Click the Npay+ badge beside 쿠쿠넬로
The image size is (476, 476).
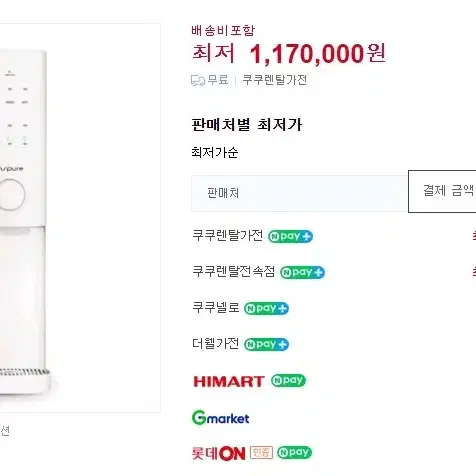click(266, 308)
